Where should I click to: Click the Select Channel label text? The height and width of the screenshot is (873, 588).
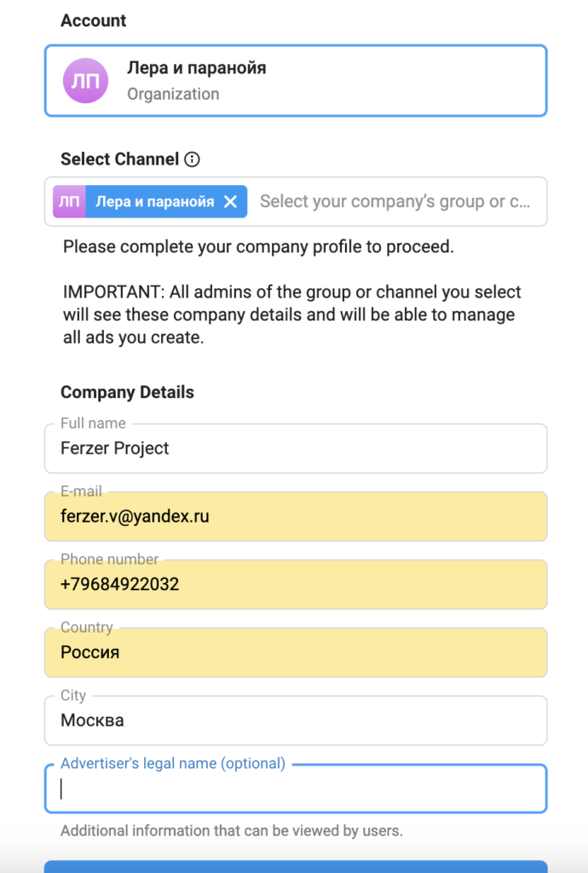(119, 159)
